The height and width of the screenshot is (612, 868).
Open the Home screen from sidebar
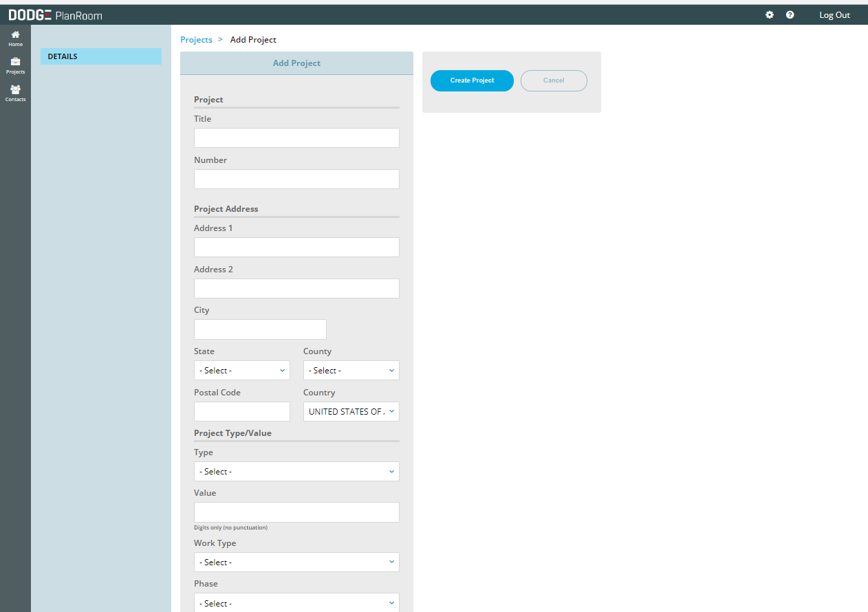[15, 38]
